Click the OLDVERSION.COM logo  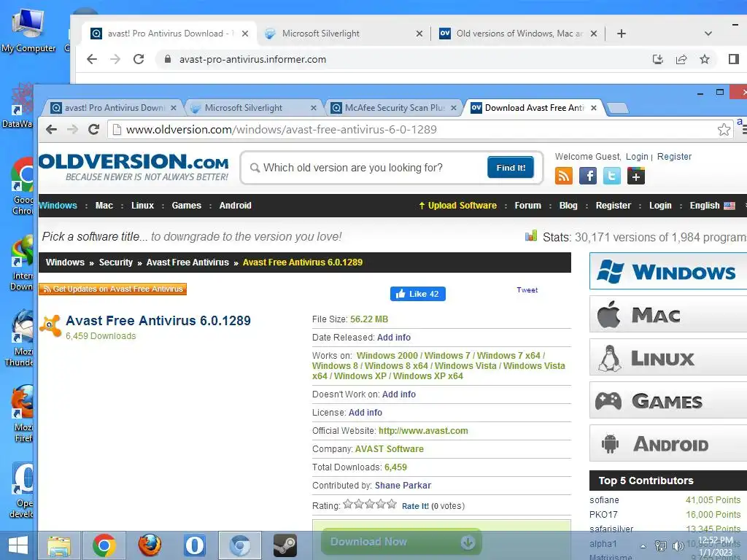click(x=133, y=167)
